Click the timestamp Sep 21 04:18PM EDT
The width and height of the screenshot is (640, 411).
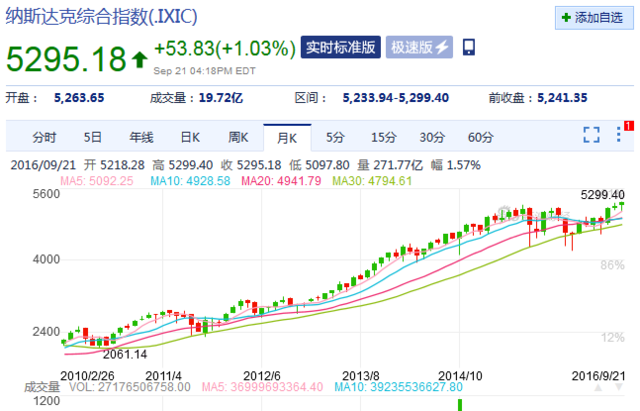click(204, 71)
